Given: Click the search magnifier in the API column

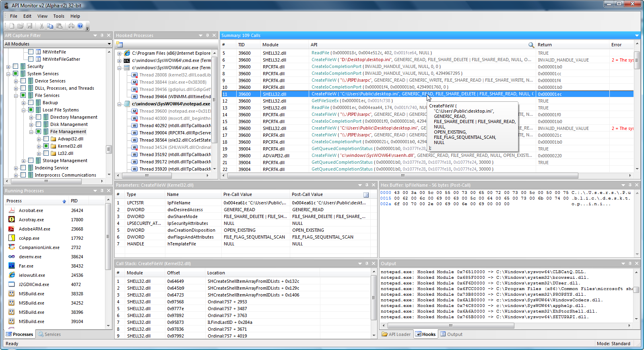Looking at the screenshot, I should click(x=531, y=45).
